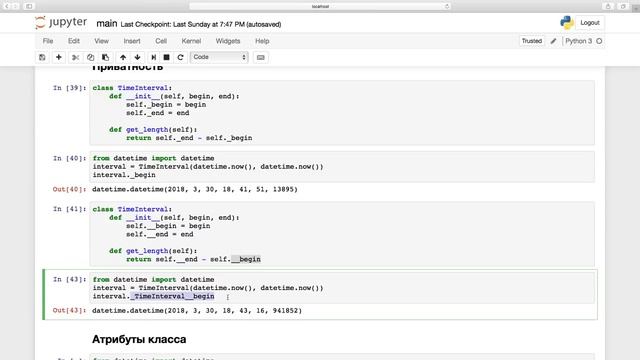Click the pencil edit-mode indicator icon
Image resolution: width=640 pixels, height=360 pixels.
click(553, 41)
